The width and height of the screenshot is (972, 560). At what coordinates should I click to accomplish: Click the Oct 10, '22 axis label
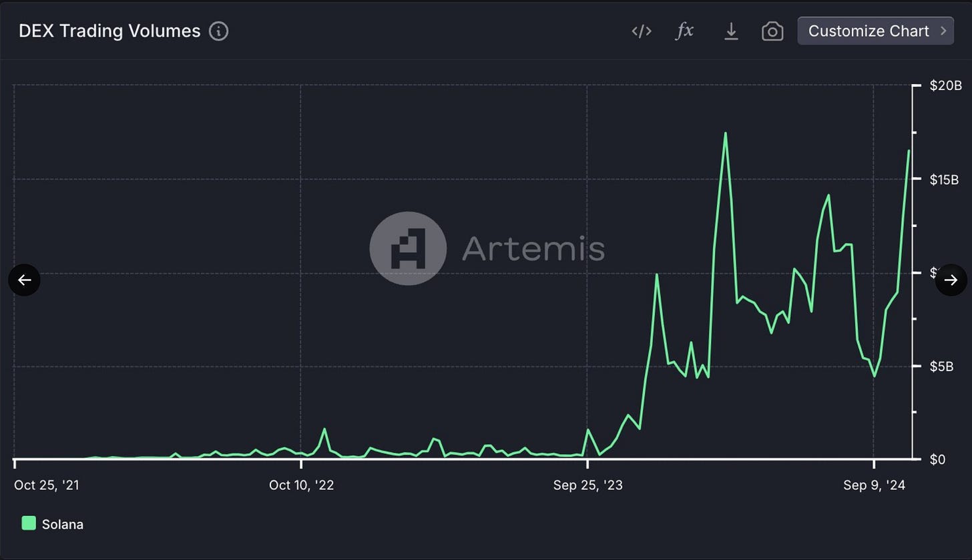click(x=301, y=485)
